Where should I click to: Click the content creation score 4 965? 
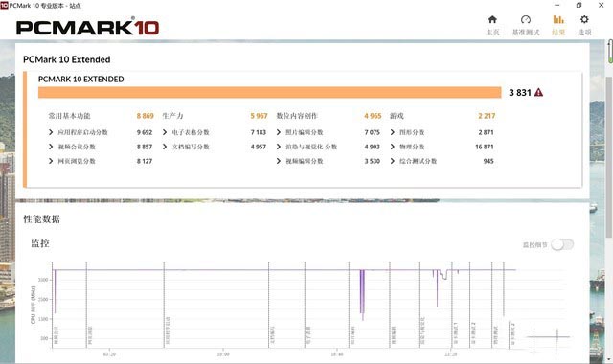click(x=373, y=116)
